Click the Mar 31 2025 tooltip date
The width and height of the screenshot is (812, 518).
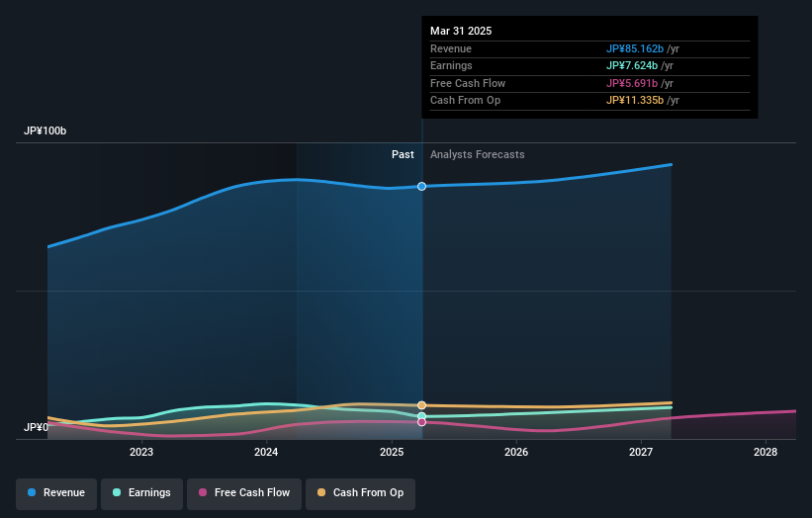(x=461, y=31)
